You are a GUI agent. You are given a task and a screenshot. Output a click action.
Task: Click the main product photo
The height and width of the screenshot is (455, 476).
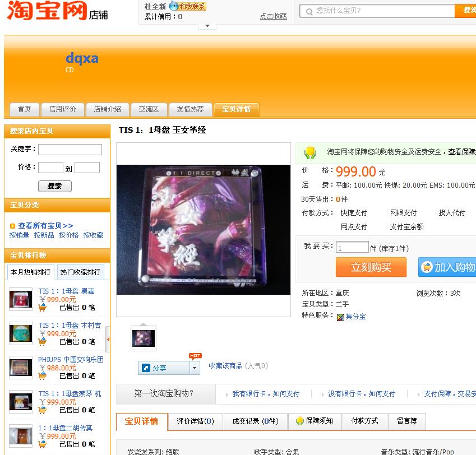(x=204, y=230)
